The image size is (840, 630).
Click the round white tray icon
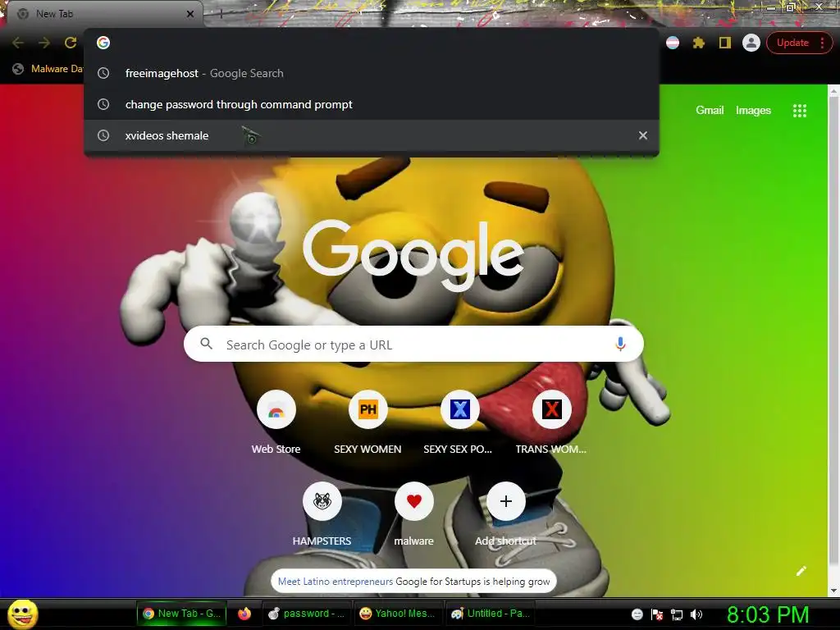[x=637, y=614]
